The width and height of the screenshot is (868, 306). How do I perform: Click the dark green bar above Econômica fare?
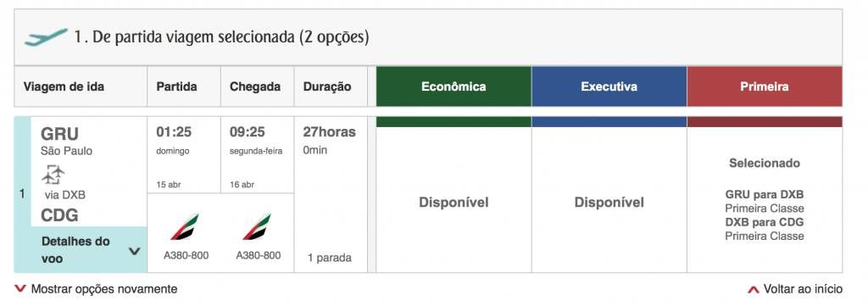click(x=453, y=122)
